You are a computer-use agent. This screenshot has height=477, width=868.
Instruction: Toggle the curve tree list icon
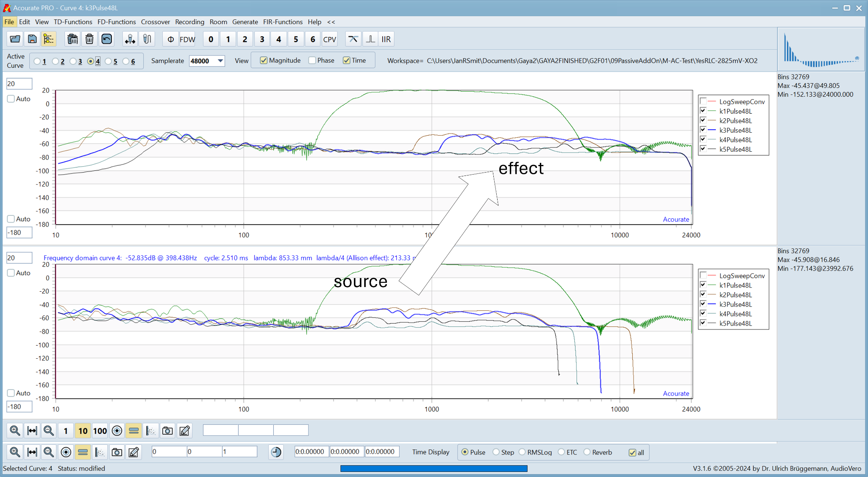49,39
